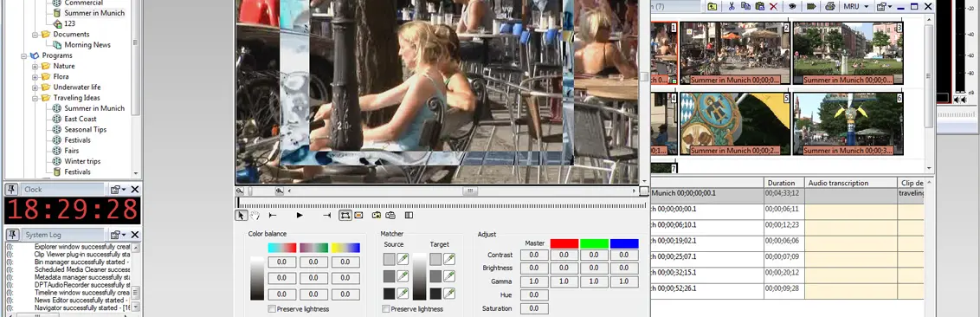Screen dimensions: 980x317
Task: Expand the Underwater life folder
Action: 35,87
